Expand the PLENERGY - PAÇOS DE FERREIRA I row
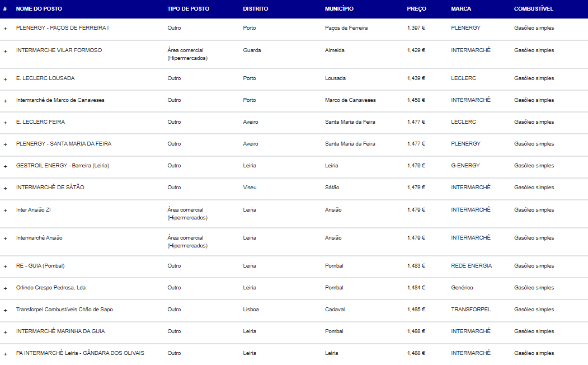588x365 pixels. point(6,29)
